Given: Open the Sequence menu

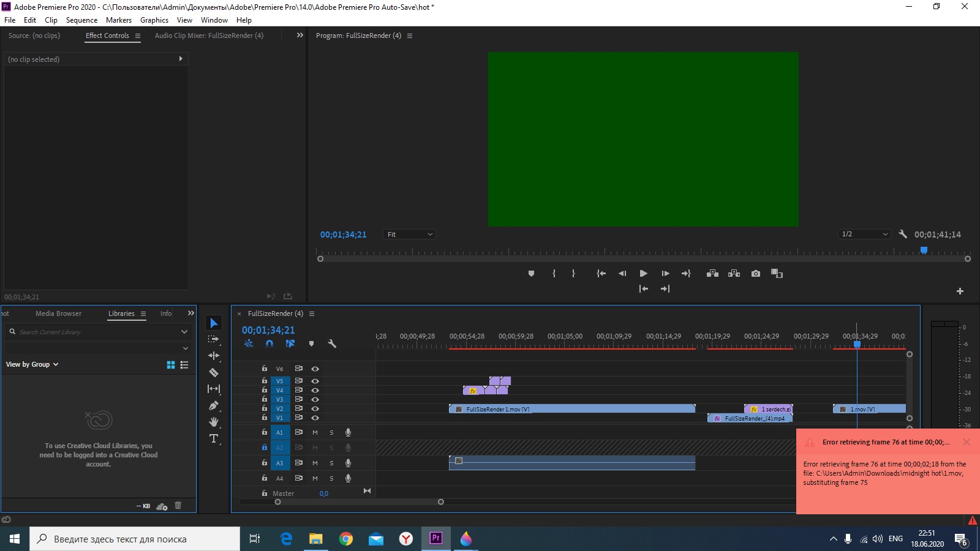Looking at the screenshot, I should pyautogui.click(x=81, y=20).
